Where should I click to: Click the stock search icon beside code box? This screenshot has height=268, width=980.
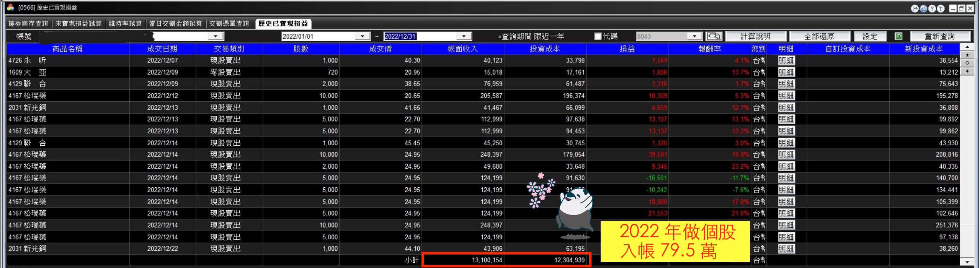pos(714,36)
